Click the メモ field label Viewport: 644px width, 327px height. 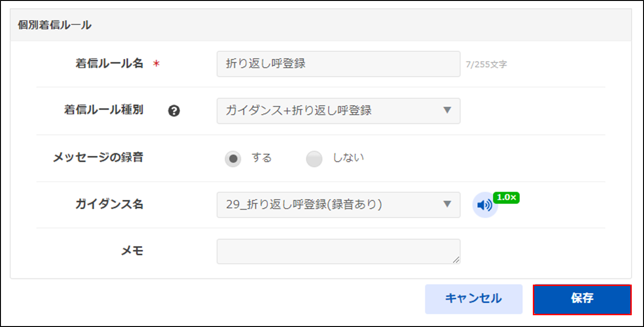[132, 251]
